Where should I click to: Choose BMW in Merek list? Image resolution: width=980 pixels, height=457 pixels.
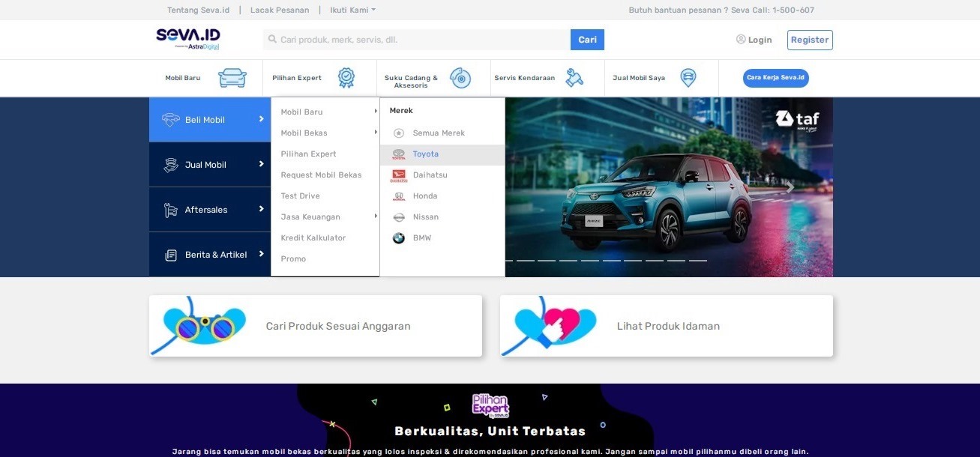pos(442,238)
